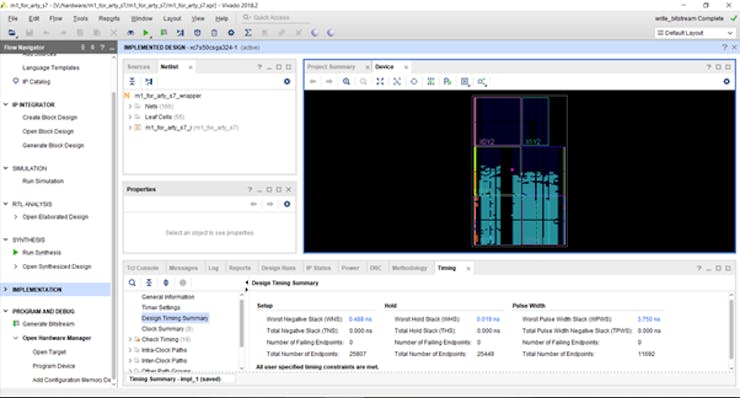Collapse the RTL ANALYSIS section
Viewport: 740px width, 398px height.
pyautogui.click(x=6, y=204)
